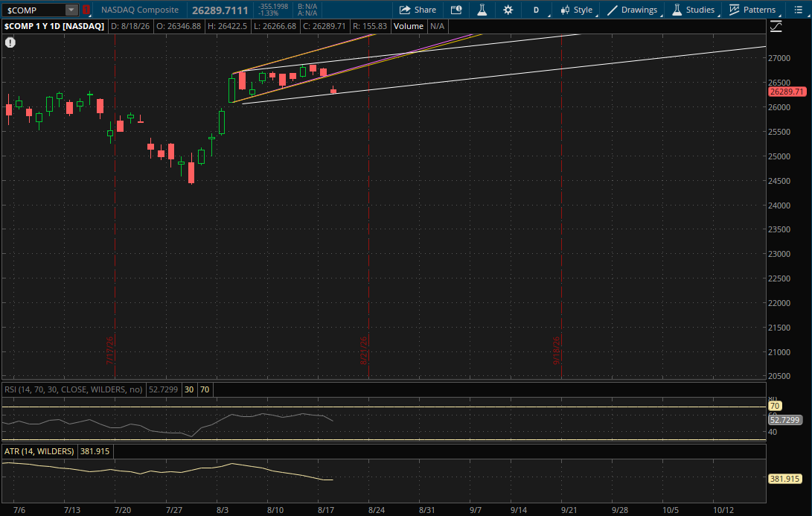Expand the $COMP symbol dropdown arrow
Image resolution: width=812 pixels, height=516 pixels.
[x=71, y=10]
